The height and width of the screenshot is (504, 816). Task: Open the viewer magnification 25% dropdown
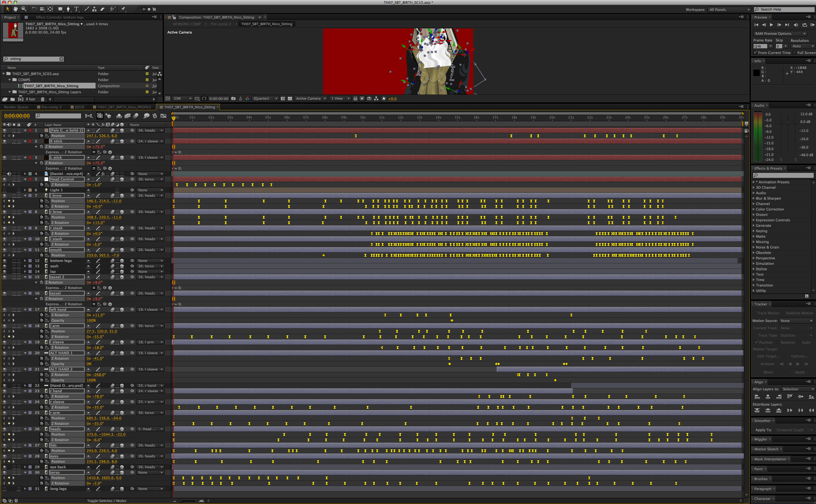click(182, 99)
